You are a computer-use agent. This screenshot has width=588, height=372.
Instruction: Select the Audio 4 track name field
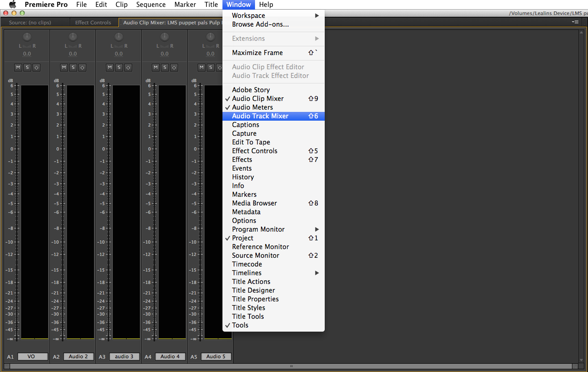pos(170,356)
